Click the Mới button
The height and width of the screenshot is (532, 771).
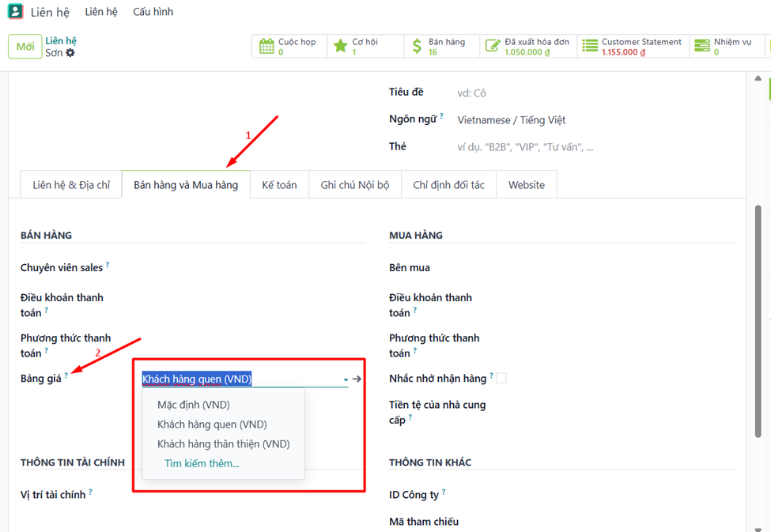pyautogui.click(x=25, y=47)
